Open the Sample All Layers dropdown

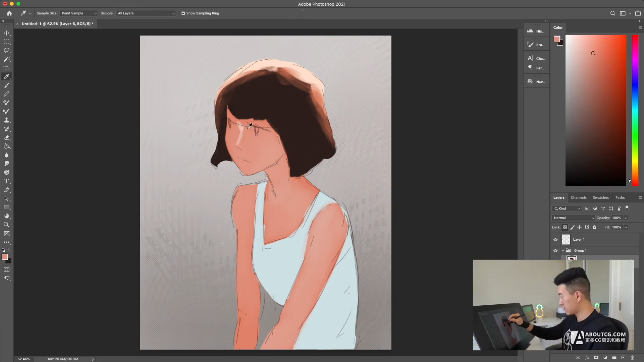point(146,13)
